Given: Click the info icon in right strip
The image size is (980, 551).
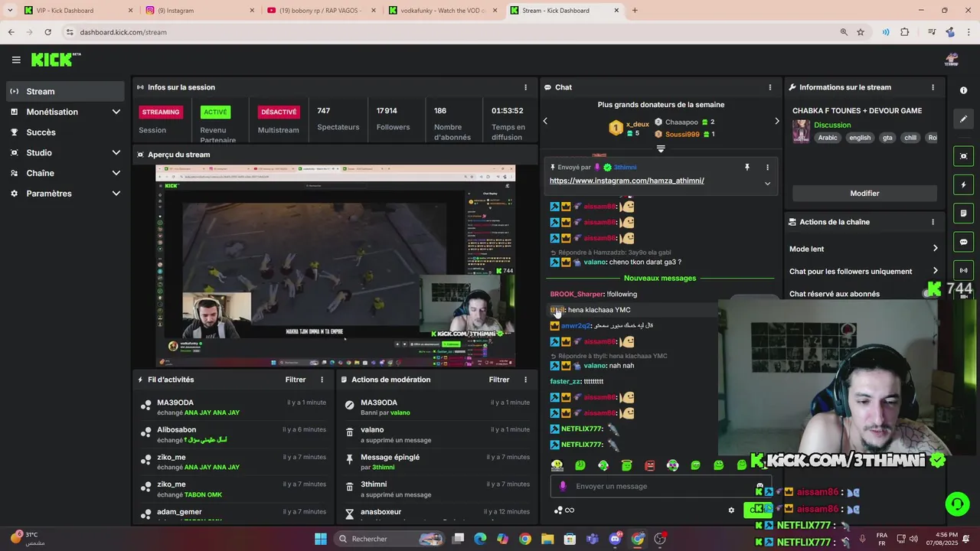Looking at the screenshot, I should (963, 90).
